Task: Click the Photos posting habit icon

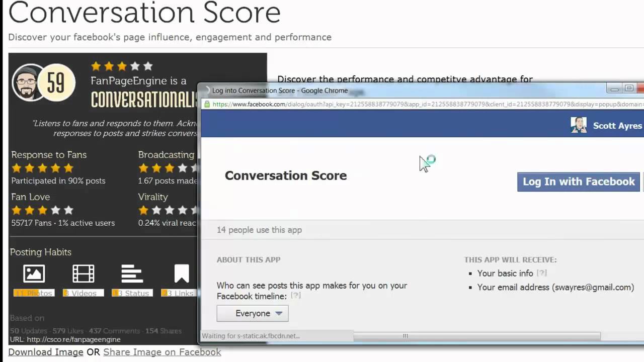Action: [34, 274]
